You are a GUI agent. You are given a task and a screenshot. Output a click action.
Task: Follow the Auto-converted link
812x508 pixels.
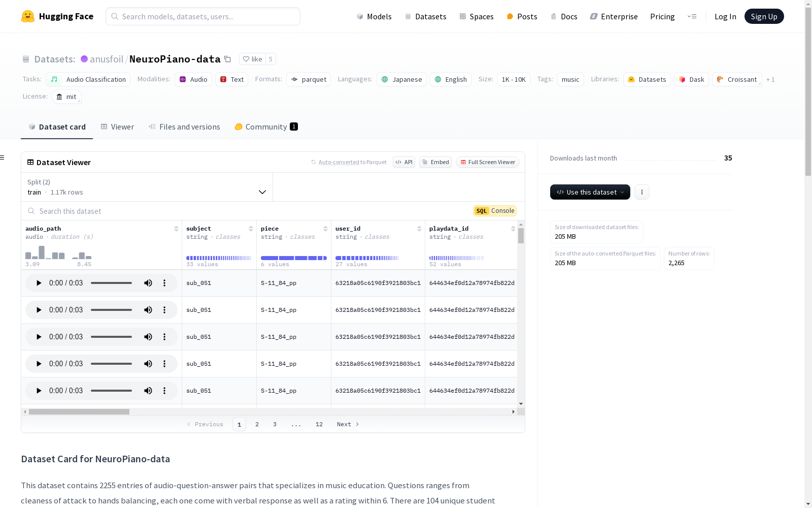pos(339,162)
